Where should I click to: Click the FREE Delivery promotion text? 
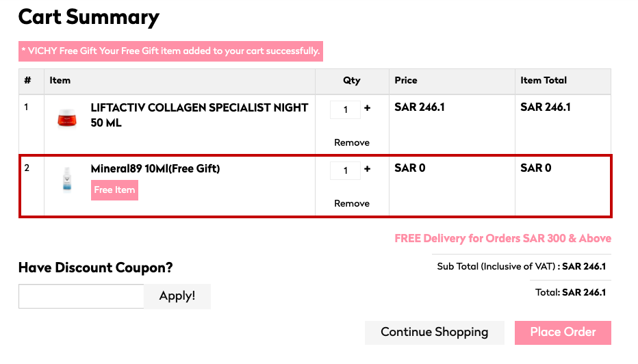502,238
